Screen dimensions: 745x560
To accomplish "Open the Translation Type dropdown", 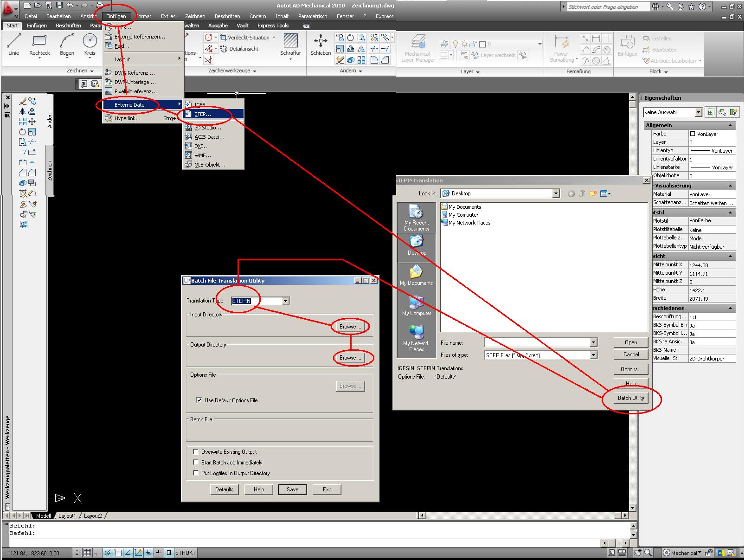I will click(286, 301).
